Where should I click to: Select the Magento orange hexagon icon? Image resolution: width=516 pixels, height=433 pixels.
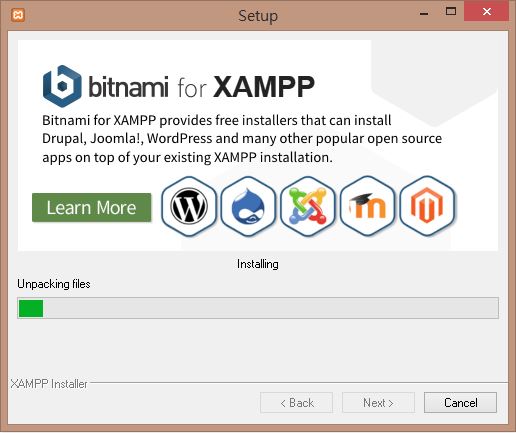click(427, 206)
